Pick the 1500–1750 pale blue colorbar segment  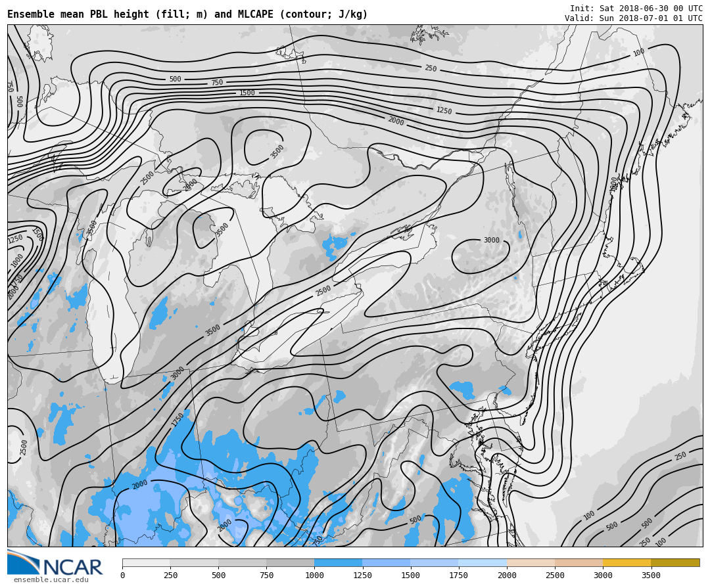pos(435,562)
